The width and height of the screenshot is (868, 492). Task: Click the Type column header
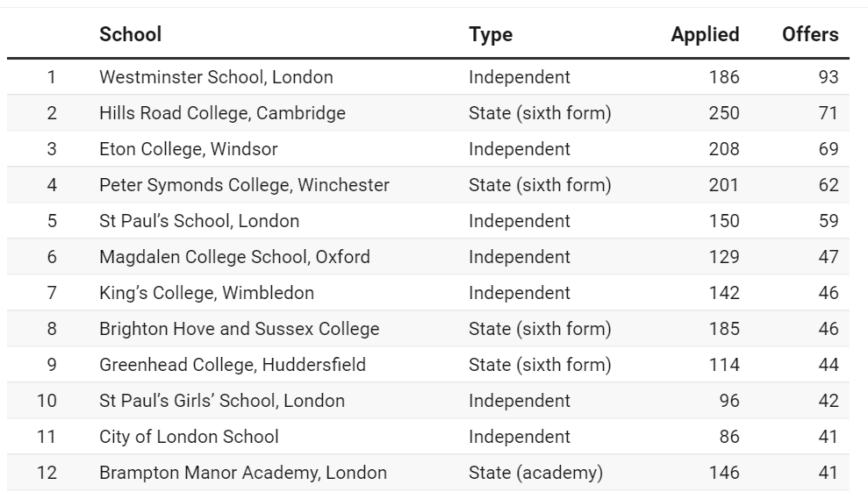[491, 34]
